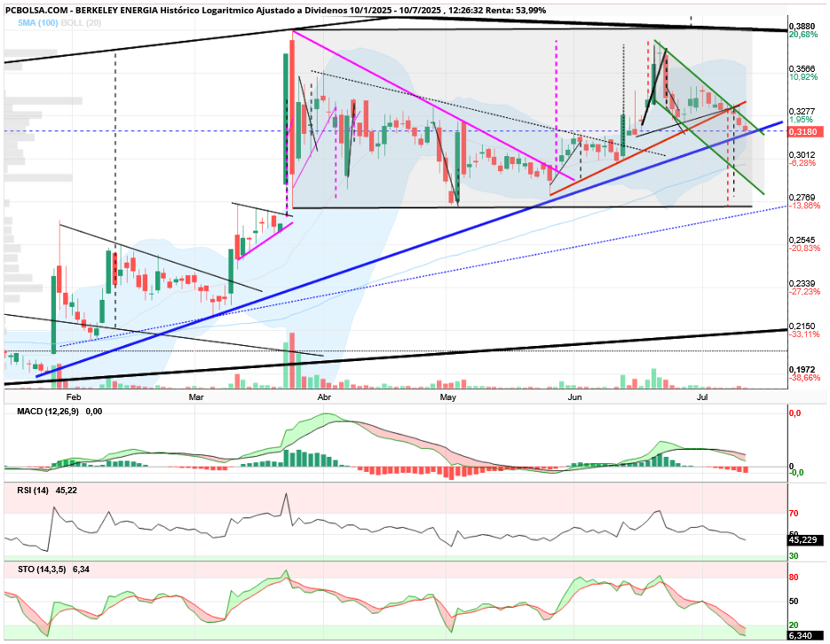The width and height of the screenshot is (830, 644).
Task: Click the -33,11% percentage label
Action: 804,334
